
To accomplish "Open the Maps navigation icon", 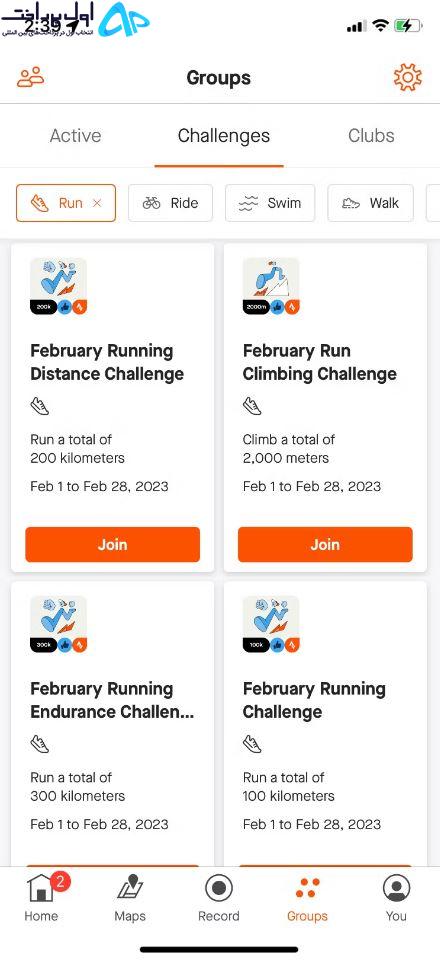I will pyautogui.click(x=130, y=889).
